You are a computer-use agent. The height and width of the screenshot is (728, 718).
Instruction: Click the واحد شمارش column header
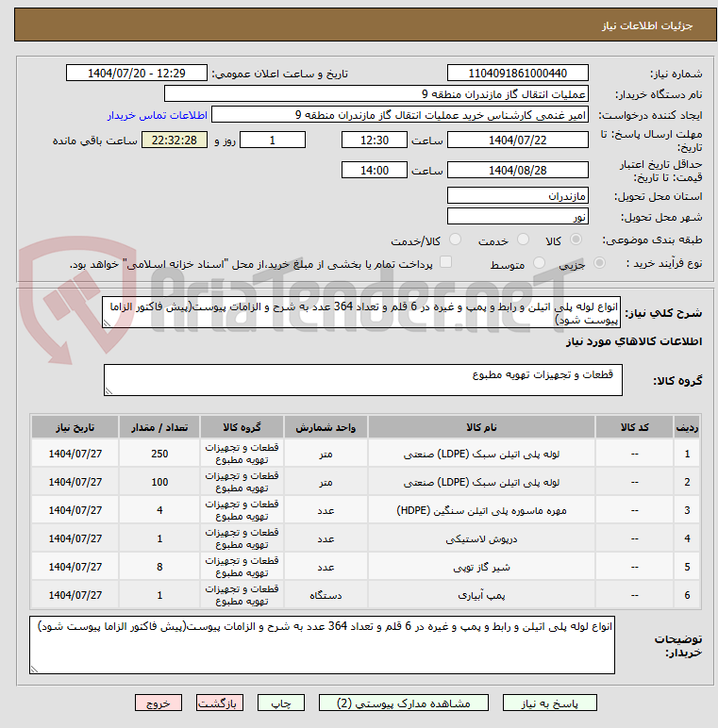click(326, 427)
